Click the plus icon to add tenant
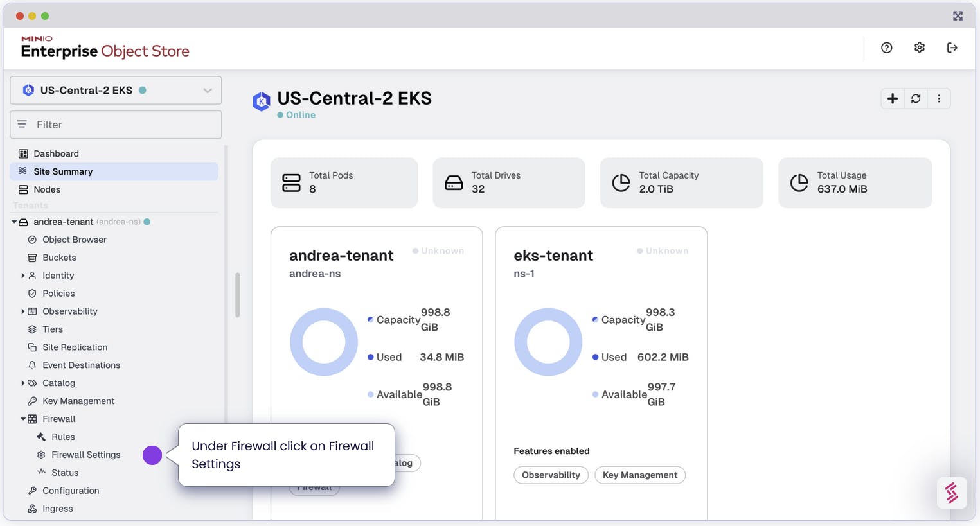This screenshot has width=980, height=526. pos(892,98)
